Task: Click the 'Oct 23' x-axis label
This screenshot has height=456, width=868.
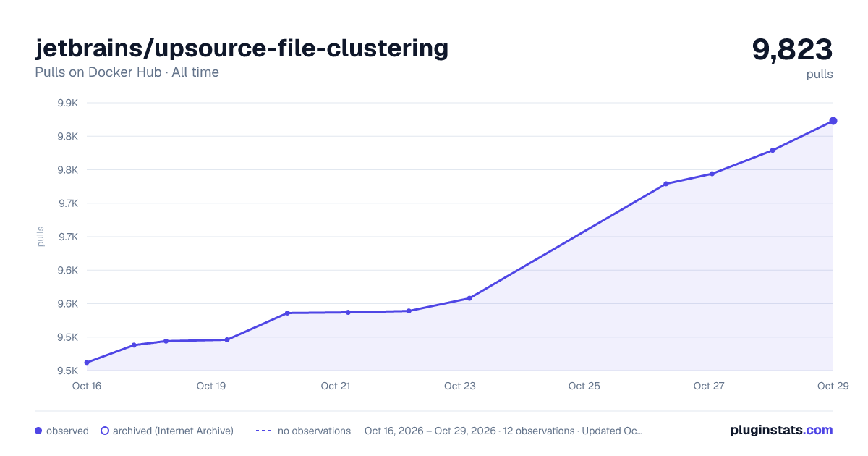Action: (x=460, y=386)
